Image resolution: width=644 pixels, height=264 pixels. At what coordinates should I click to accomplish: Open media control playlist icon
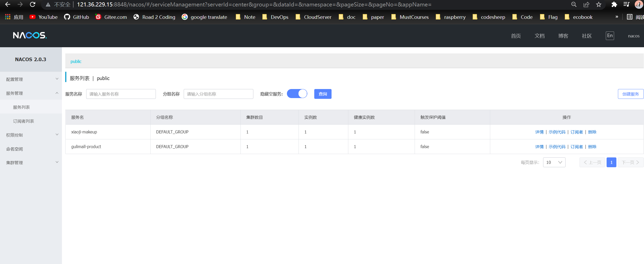(x=626, y=4)
